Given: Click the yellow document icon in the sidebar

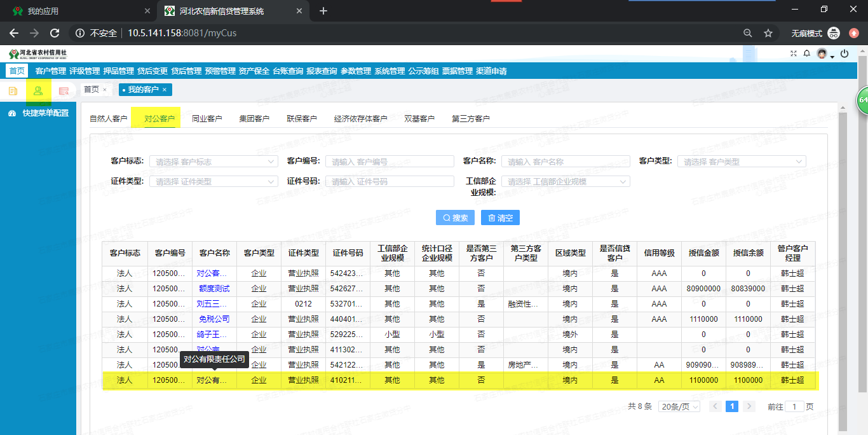Looking at the screenshot, I should [13, 91].
